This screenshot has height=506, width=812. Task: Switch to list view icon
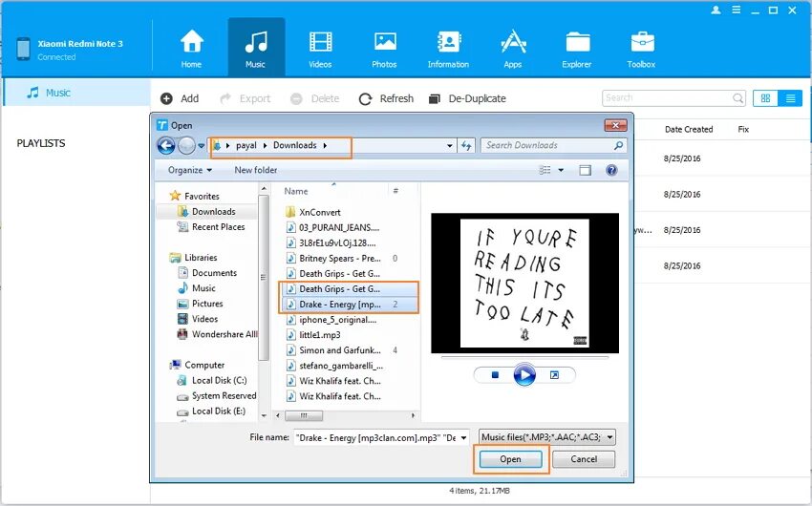790,98
